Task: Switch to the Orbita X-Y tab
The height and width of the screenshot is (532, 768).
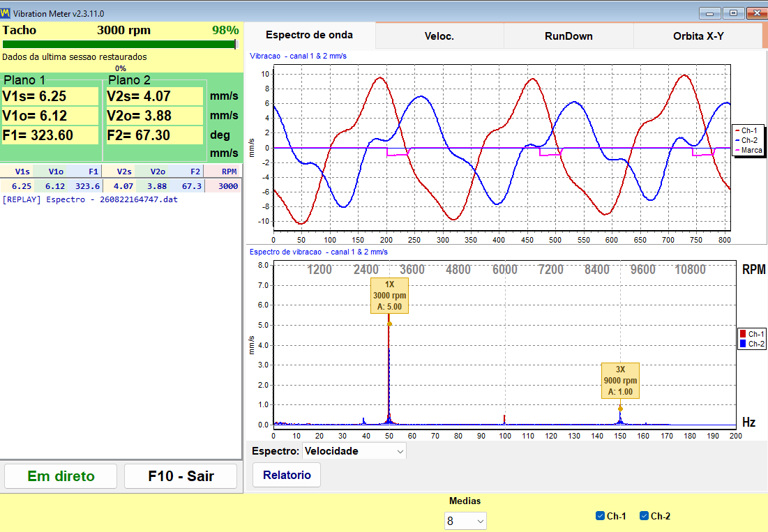Action: click(x=698, y=36)
